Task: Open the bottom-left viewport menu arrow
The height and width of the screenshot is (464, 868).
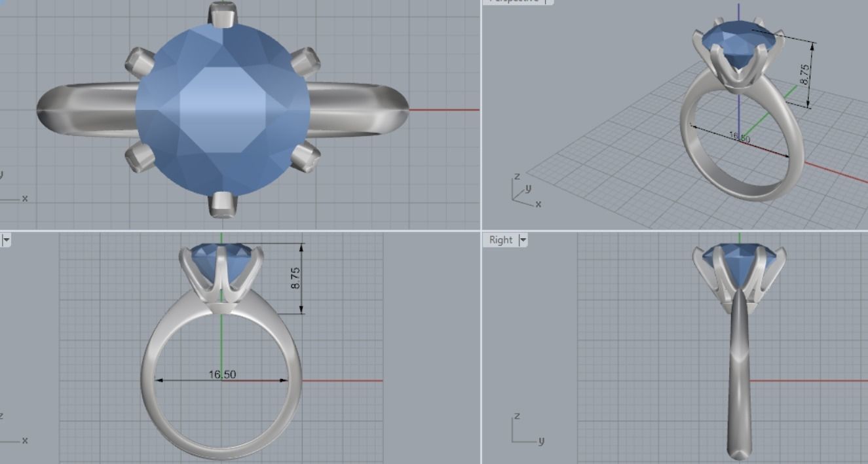Action: pos(6,240)
